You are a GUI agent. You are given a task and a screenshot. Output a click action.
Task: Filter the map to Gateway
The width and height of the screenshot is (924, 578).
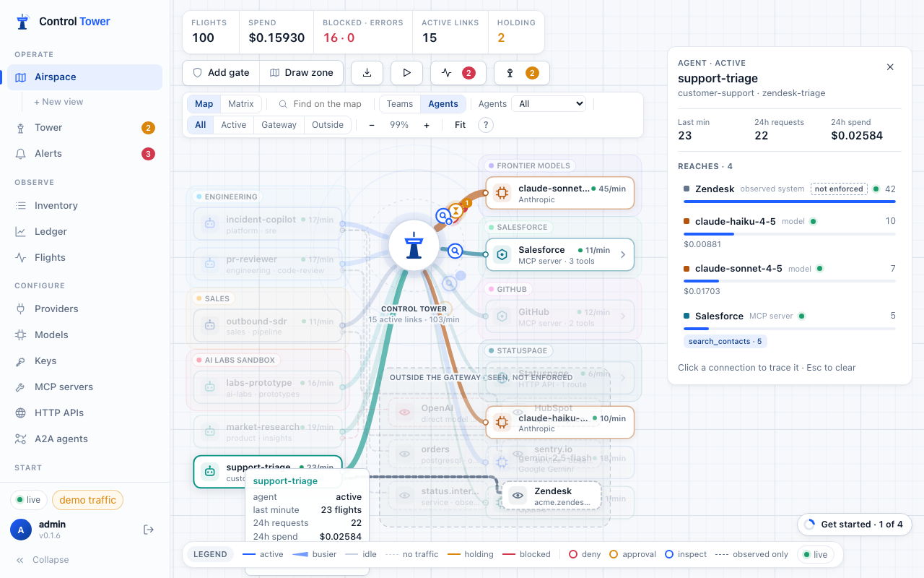tap(279, 125)
